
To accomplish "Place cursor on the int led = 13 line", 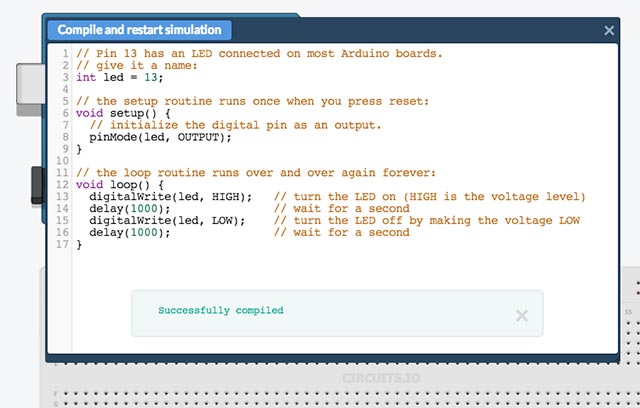I will click(x=118, y=77).
